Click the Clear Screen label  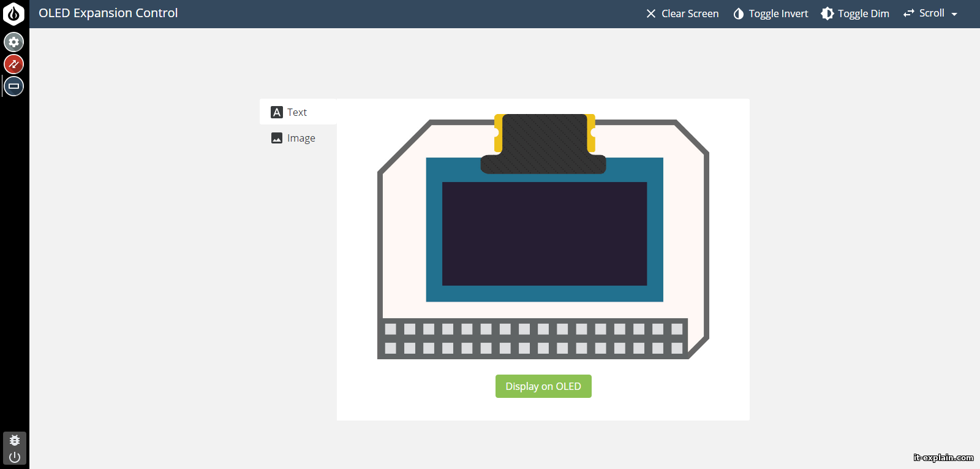coord(690,13)
